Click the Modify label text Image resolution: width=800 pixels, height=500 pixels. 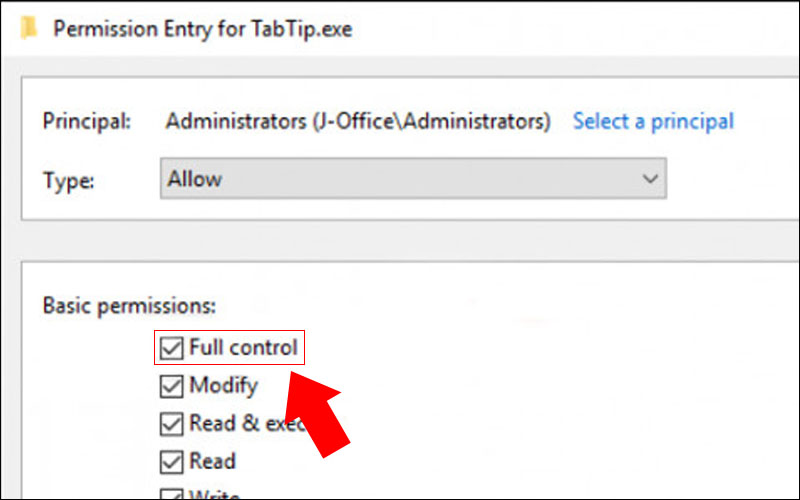[223, 386]
